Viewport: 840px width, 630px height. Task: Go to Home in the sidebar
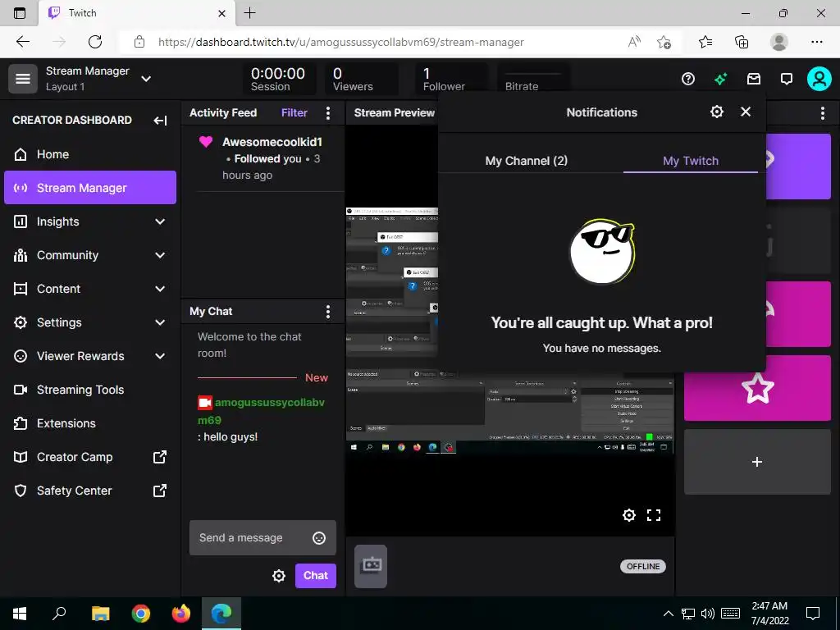point(90,154)
